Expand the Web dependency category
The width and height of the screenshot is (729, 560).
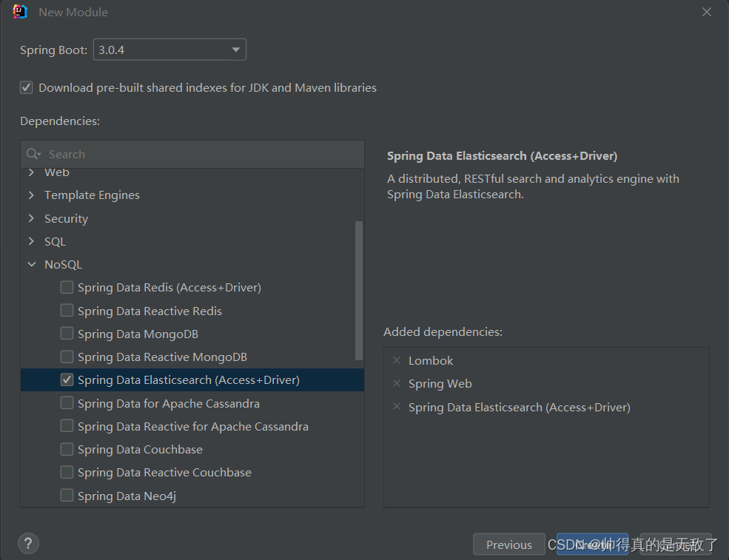point(31,172)
